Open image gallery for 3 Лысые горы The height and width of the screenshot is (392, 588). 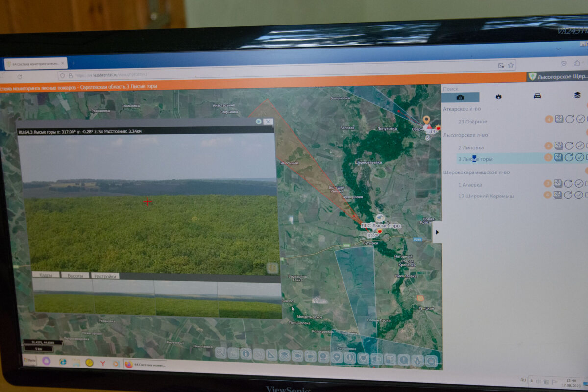click(x=559, y=157)
